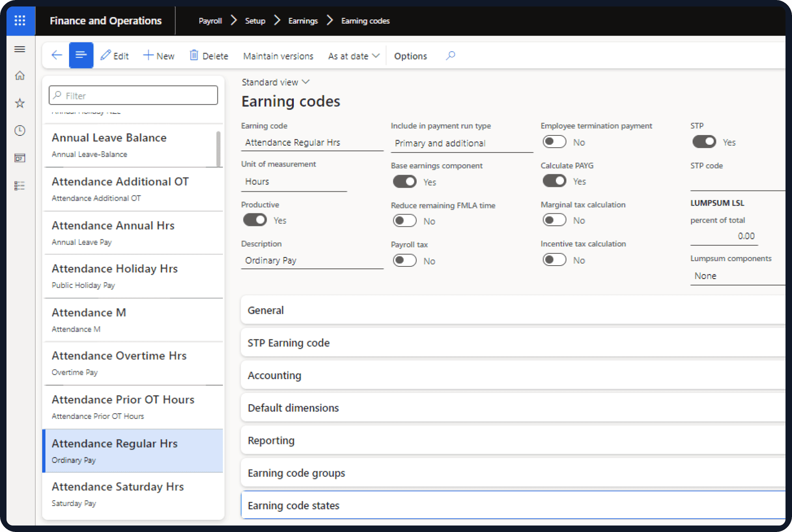The height and width of the screenshot is (532, 792).
Task: Click Finance and Operations title
Action: coord(105,21)
